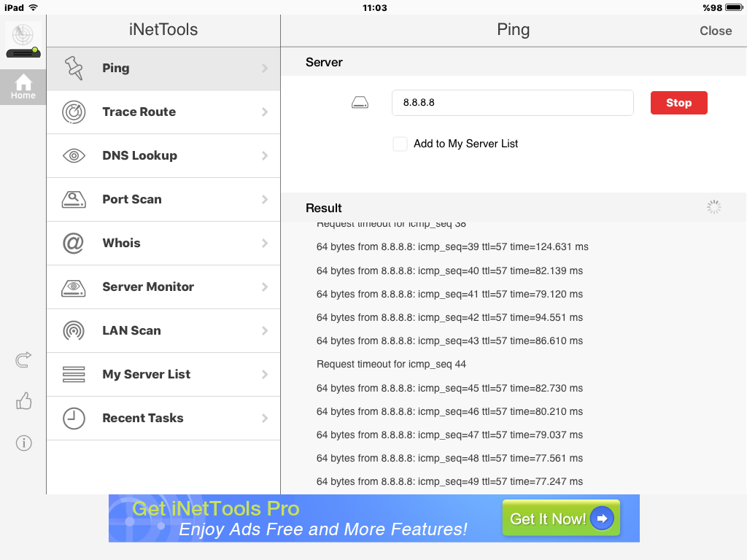Check Add to My Server List box
This screenshot has height=560, width=747.
tap(400, 144)
